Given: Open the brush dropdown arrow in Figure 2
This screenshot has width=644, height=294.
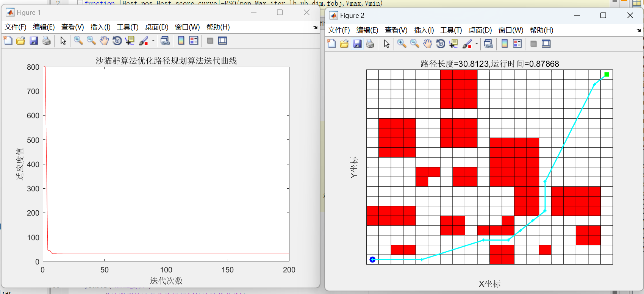Looking at the screenshot, I should pos(477,44).
